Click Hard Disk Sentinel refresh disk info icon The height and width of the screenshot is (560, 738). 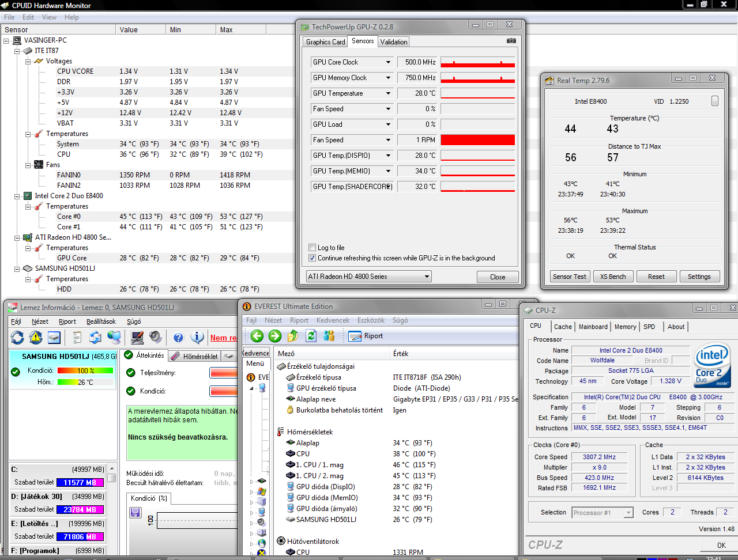click(17, 337)
